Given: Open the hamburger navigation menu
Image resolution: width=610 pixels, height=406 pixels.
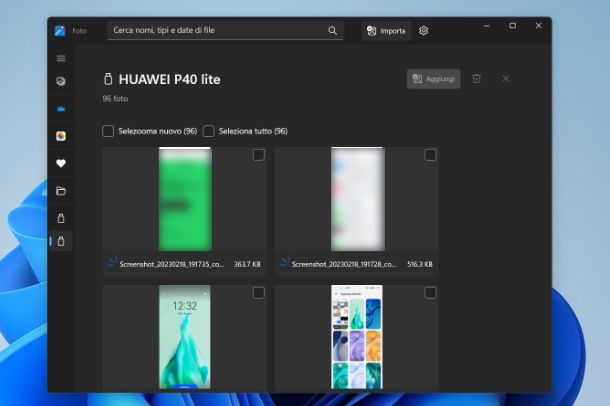Looking at the screenshot, I should [61, 58].
